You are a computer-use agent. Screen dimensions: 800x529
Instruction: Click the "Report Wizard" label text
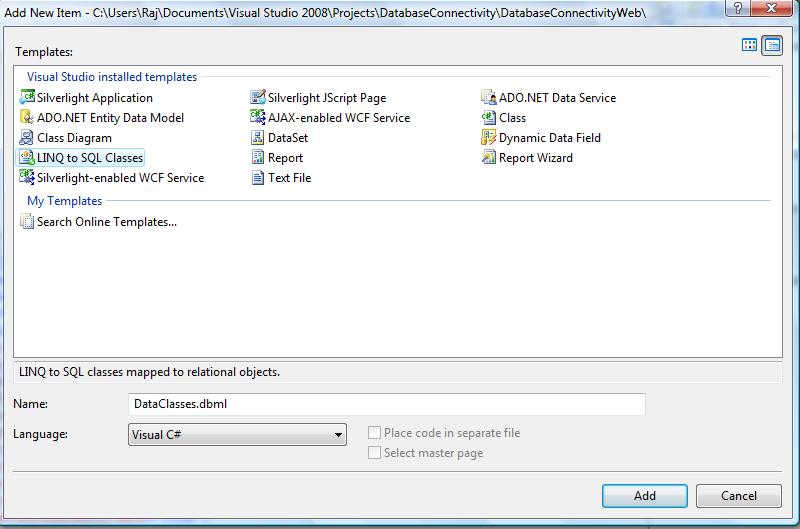point(536,158)
